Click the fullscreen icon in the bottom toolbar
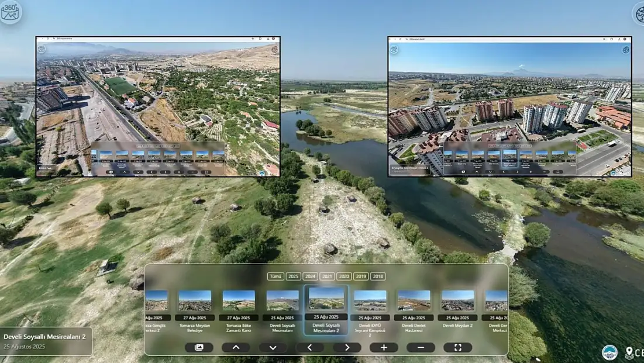The height and width of the screenshot is (363, 644). [x=457, y=346]
